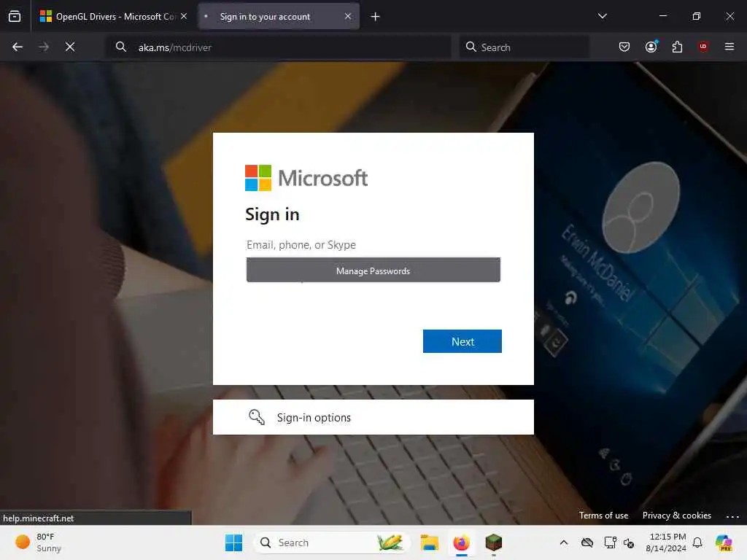Open Terms of use link
The image size is (747, 560).
point(603,516)
